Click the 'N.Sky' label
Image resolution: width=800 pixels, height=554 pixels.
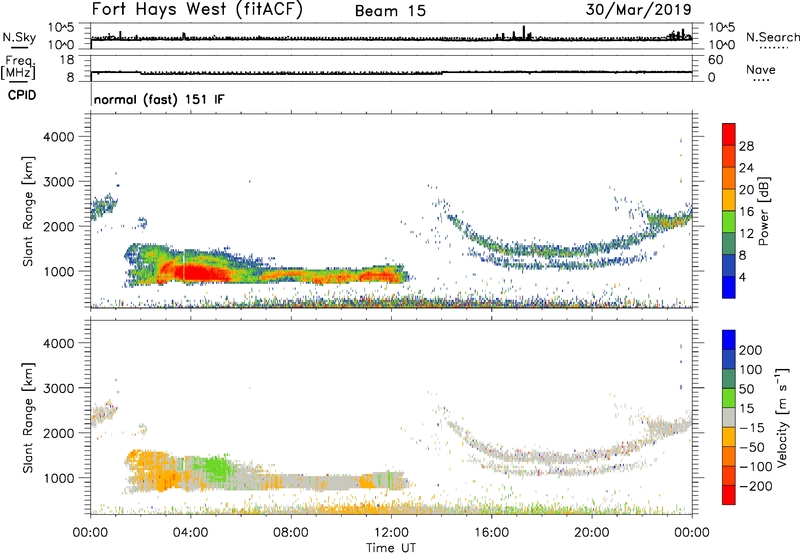(19, 37)
